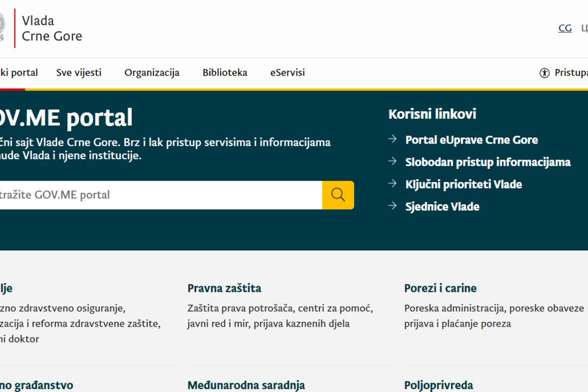Open Slobodan pristup informacijama link
588x392 pixels.
[x=488, y=162]
